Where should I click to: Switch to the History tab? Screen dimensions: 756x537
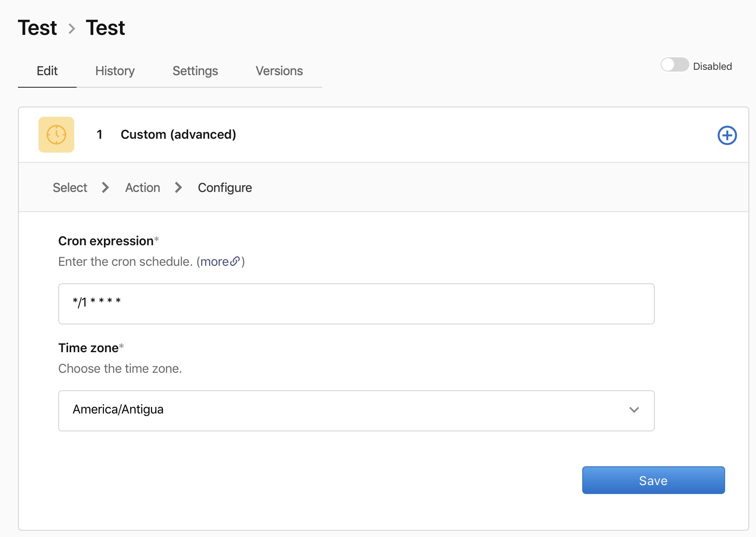pos(115,71)
